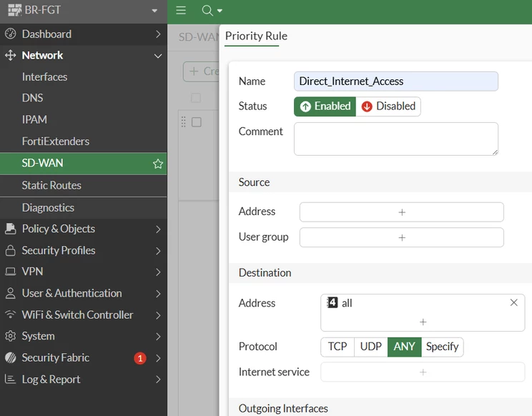Click the Policy & Objects icon

pos(11,229)
